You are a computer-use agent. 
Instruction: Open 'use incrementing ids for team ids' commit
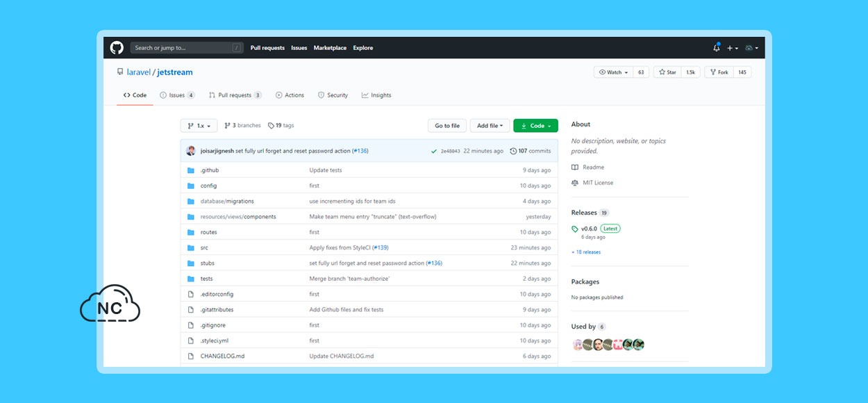352,201
